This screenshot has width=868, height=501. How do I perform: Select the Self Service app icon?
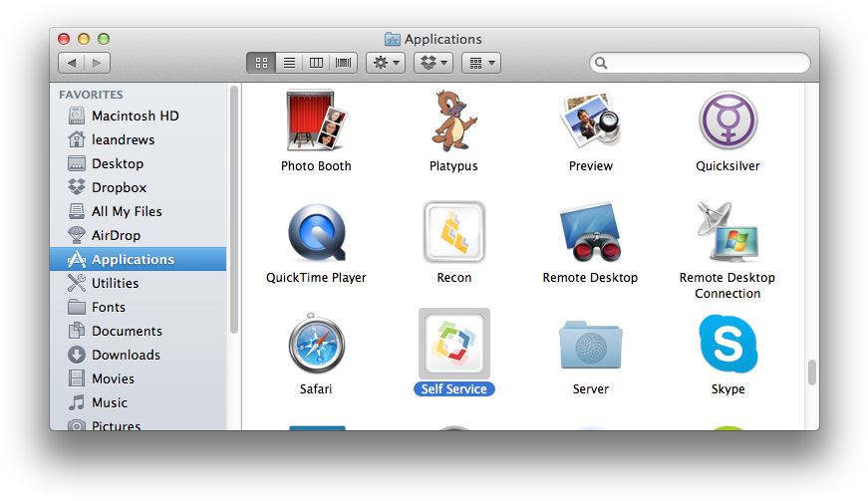[453, 344]
